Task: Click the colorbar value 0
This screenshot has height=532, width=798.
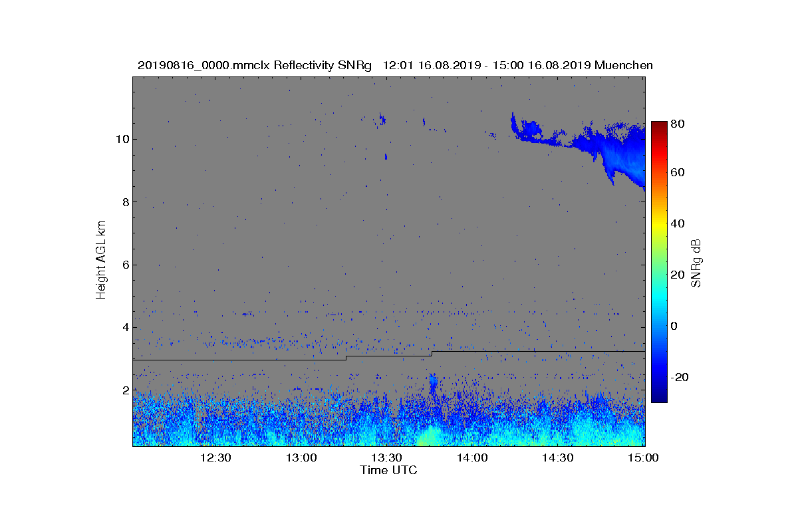Action: click(x=676, y=326)
